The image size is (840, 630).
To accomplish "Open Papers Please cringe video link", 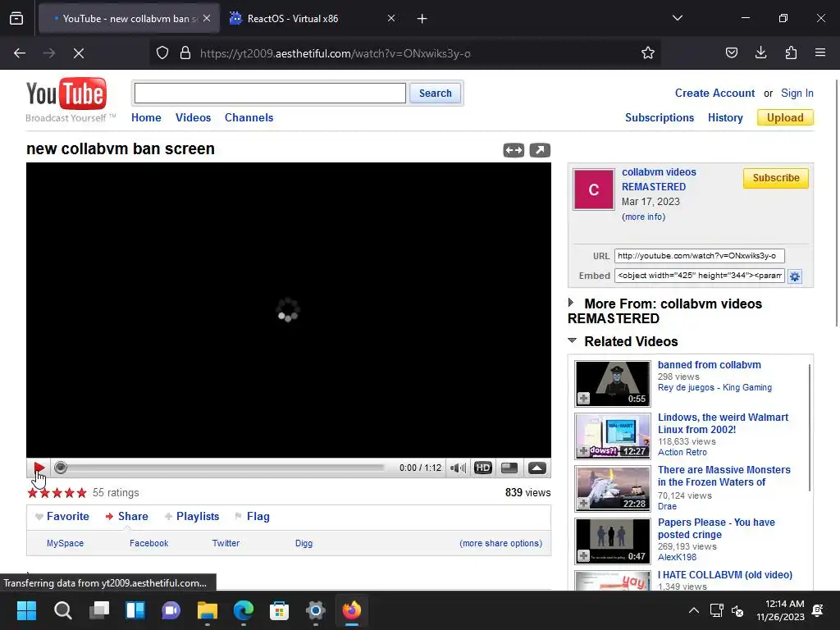I will (x=716, y=528).
